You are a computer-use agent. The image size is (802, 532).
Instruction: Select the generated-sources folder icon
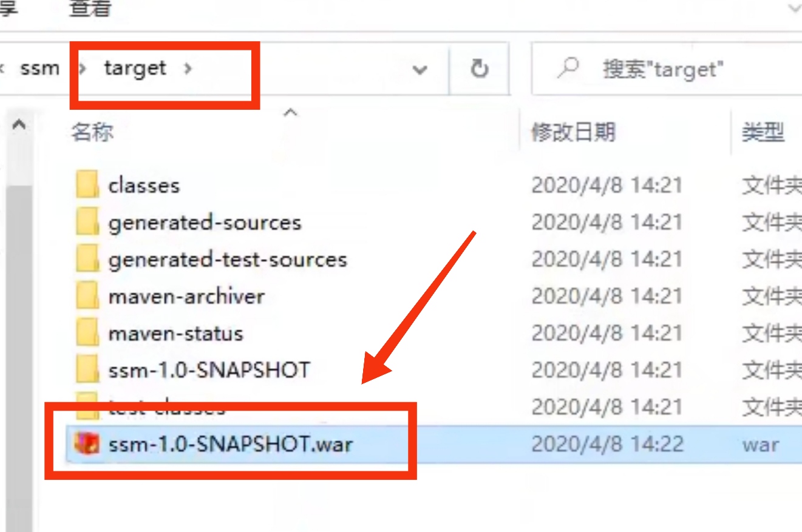(87, 223)
